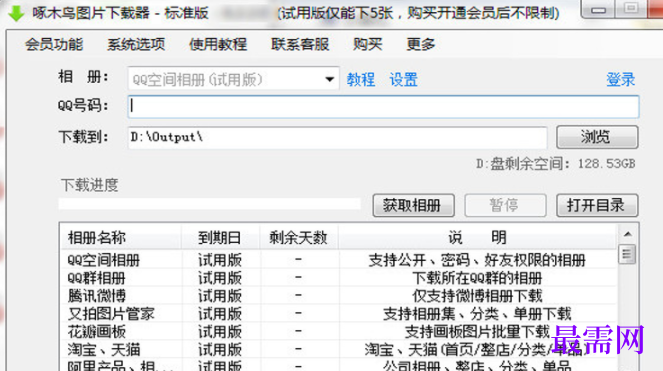Click the list scroll up arrow
663x371 pixels.
point(627,234)
